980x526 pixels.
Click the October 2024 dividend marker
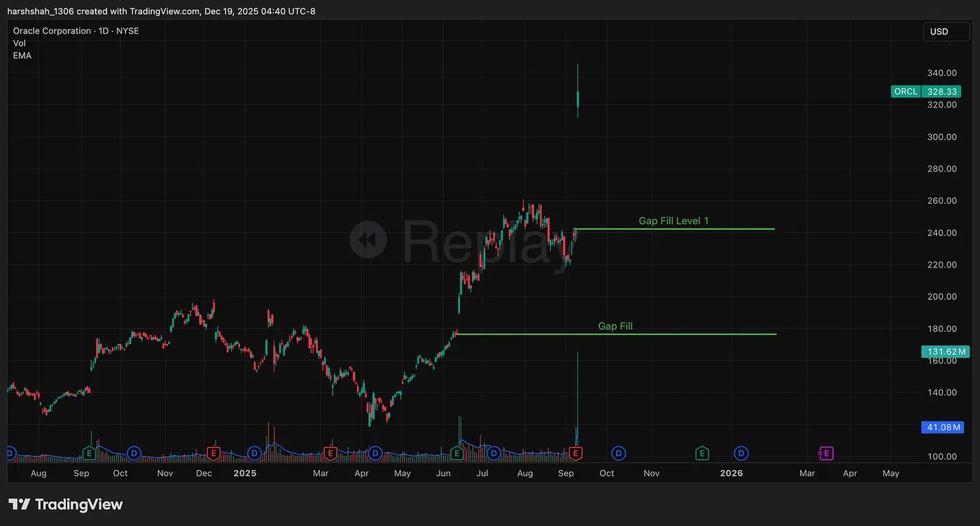[134, 454]
